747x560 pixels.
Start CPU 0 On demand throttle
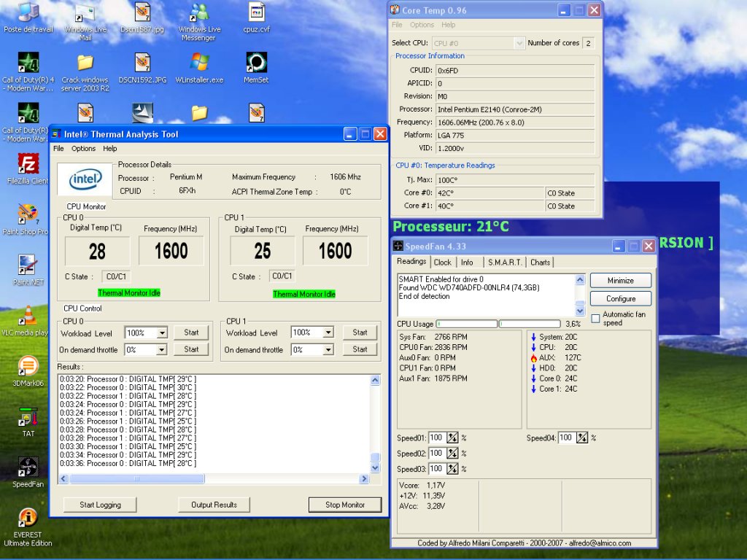[191, 349]
